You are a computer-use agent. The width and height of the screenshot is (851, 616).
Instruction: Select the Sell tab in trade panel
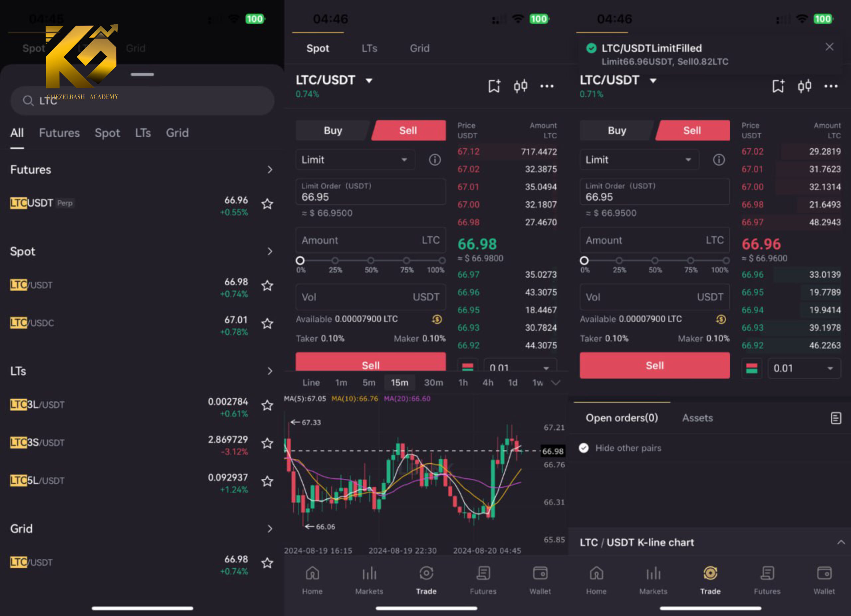407,131
